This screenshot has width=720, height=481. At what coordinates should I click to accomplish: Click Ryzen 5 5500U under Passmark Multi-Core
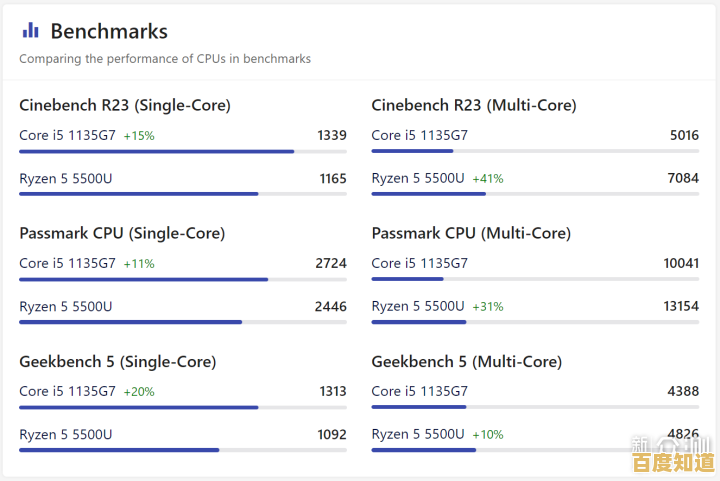point(418,306)
